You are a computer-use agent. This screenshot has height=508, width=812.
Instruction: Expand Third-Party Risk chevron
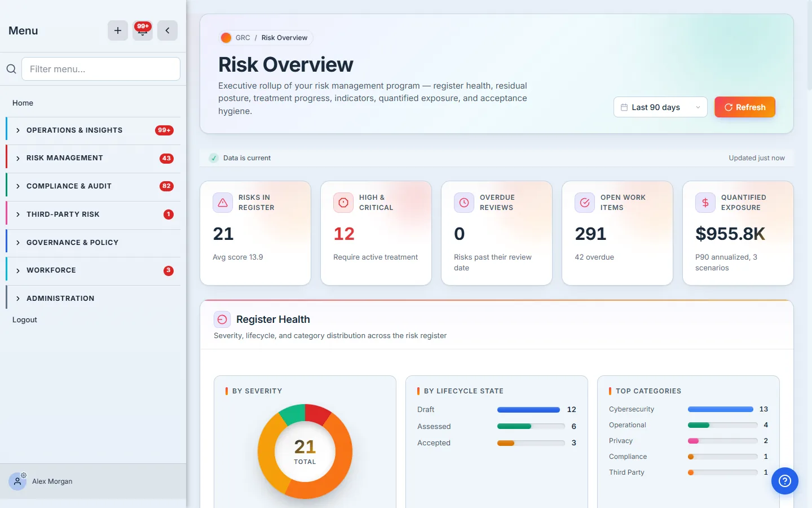(18, 214)
